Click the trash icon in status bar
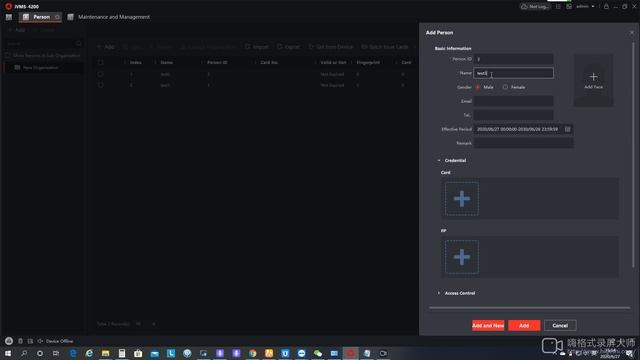 (x=20, y=341)
